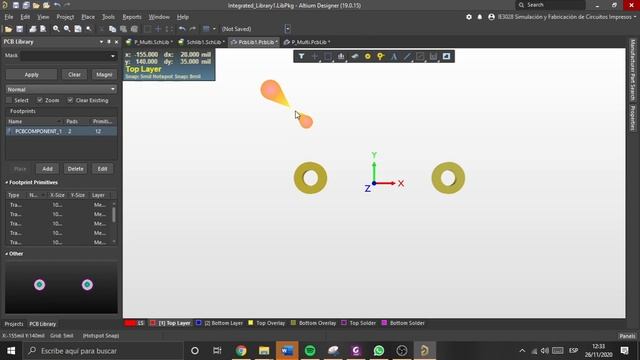Toggle the Zoom checkbox
Screen dimensions: 640x360
40,100
